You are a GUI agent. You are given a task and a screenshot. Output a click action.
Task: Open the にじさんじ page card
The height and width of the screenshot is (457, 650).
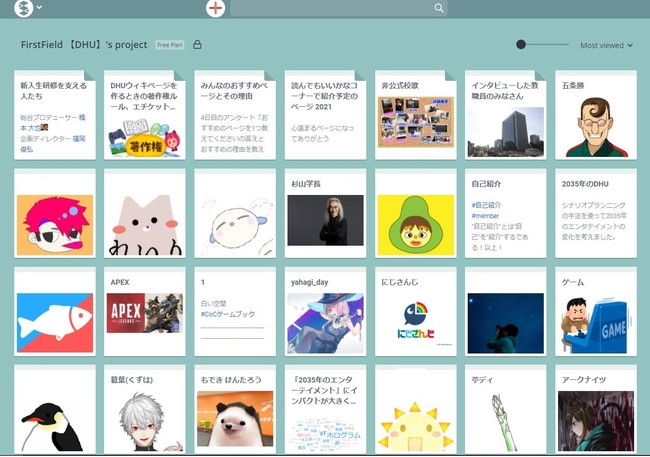(x=415, y=311)
